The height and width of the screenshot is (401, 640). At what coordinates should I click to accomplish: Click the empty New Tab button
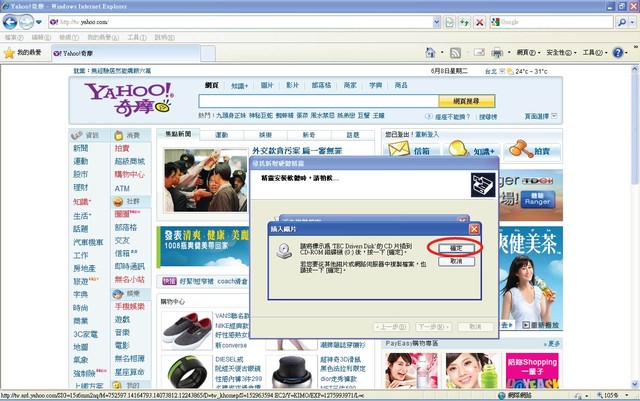point(208,53)
